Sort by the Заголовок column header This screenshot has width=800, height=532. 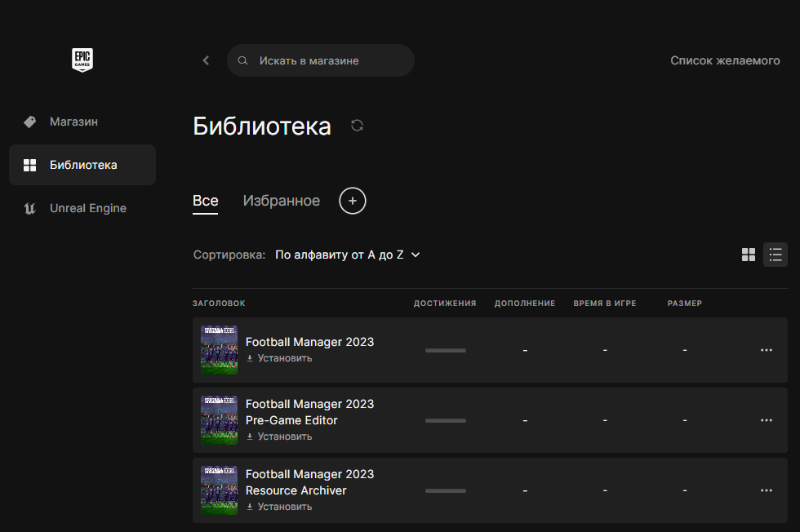219,304
